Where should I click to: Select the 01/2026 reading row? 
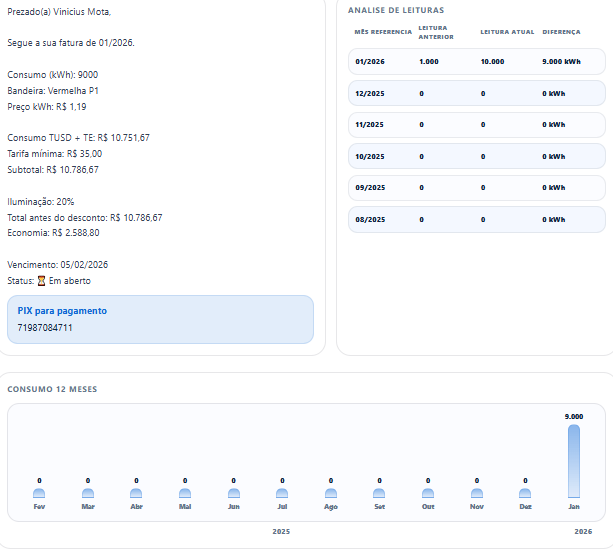tap(477, 62)
